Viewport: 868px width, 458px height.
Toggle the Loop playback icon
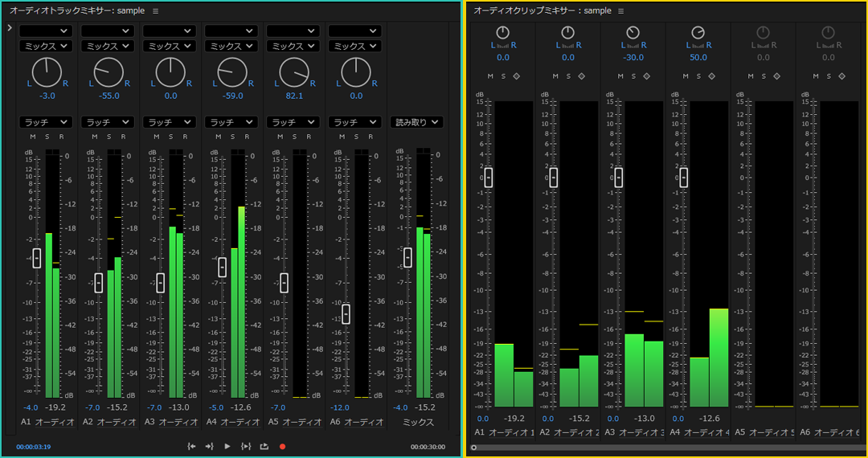pyautogui.click(x=264, y=446)
